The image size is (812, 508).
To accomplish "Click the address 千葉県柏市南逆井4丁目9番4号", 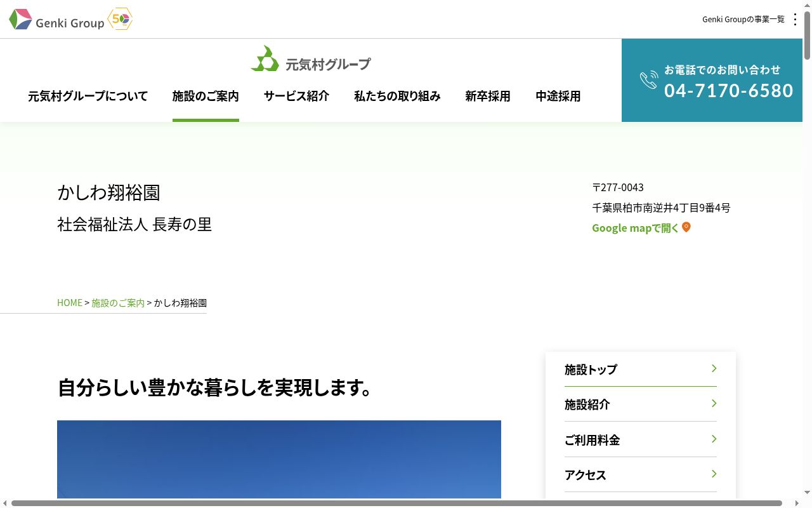I will click(661, 208).
